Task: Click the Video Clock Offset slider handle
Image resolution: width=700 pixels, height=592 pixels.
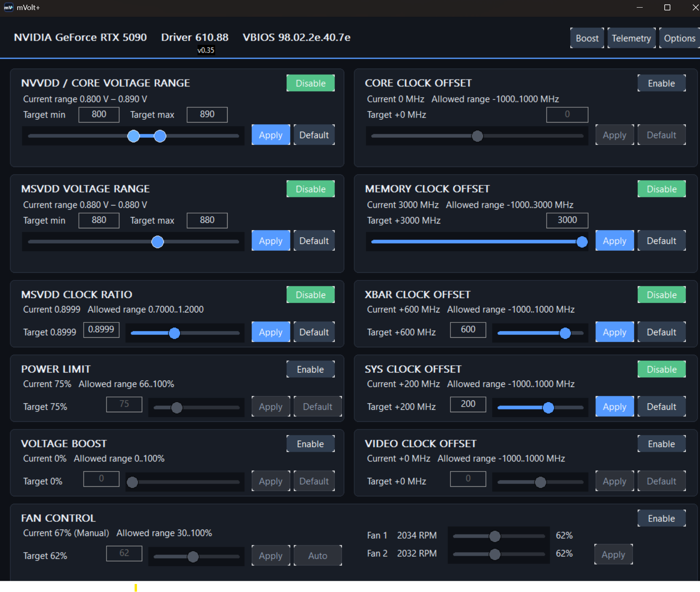Action: [x=541, y=482]
